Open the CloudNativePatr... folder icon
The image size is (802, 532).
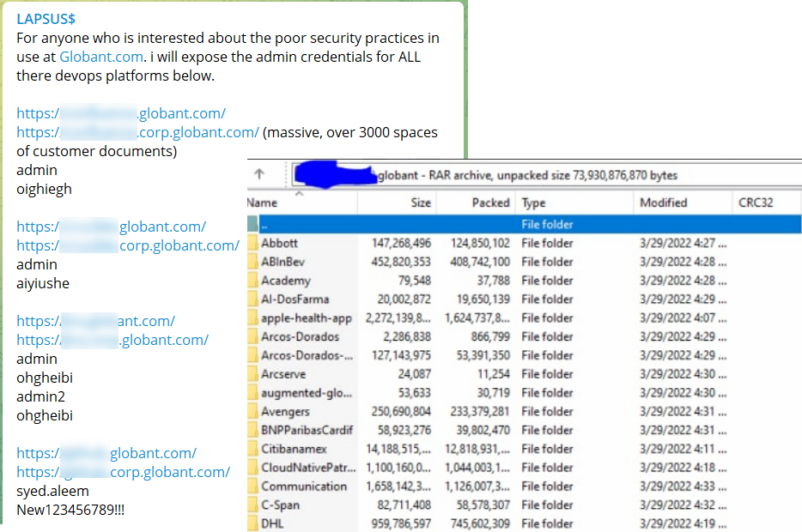coord(252,468)
